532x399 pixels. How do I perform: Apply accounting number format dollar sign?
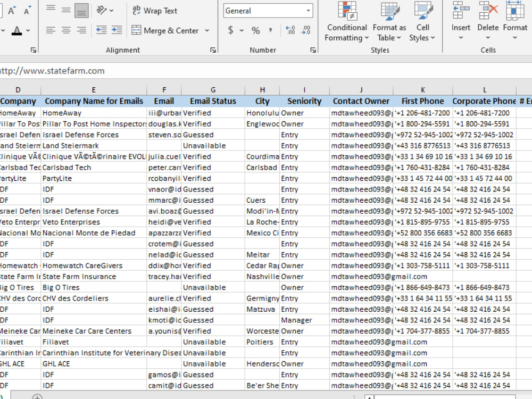click(x=230, y=30)
